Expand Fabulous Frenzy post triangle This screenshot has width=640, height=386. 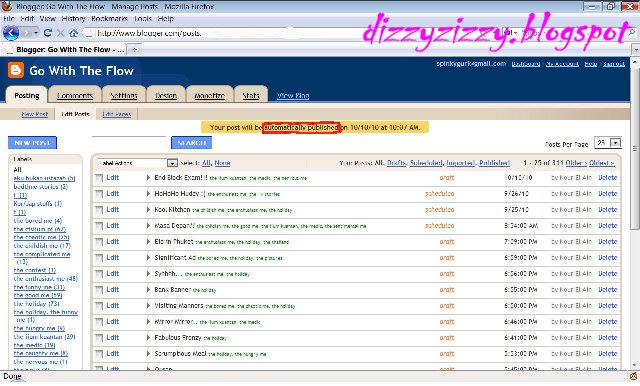148,337
